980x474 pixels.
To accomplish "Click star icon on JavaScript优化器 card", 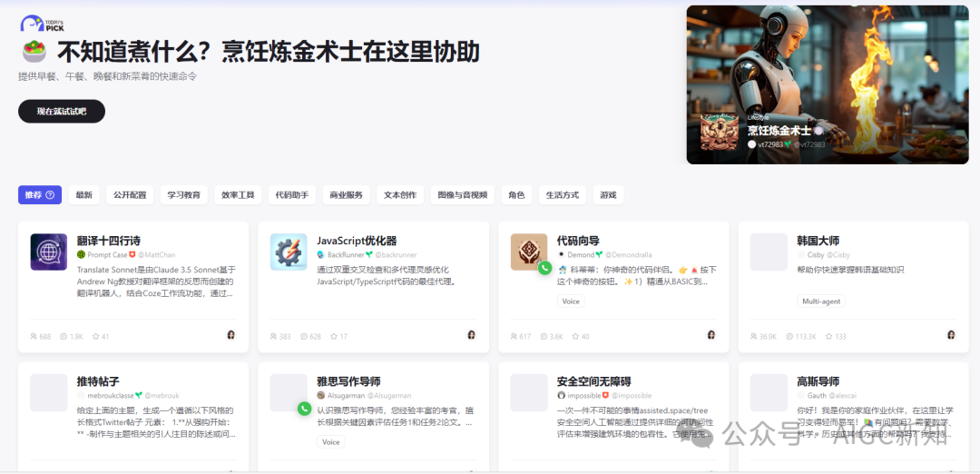I will click(x=334, y=336).
